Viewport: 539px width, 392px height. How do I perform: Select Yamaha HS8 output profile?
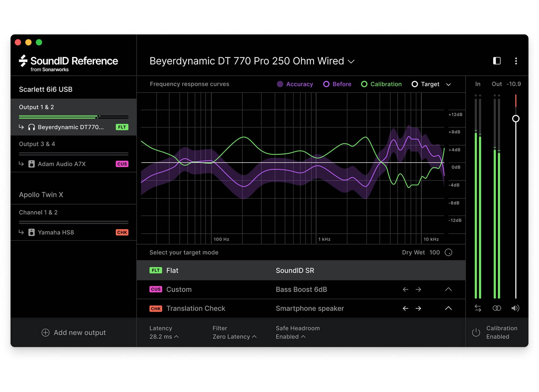tap(56, 232)
